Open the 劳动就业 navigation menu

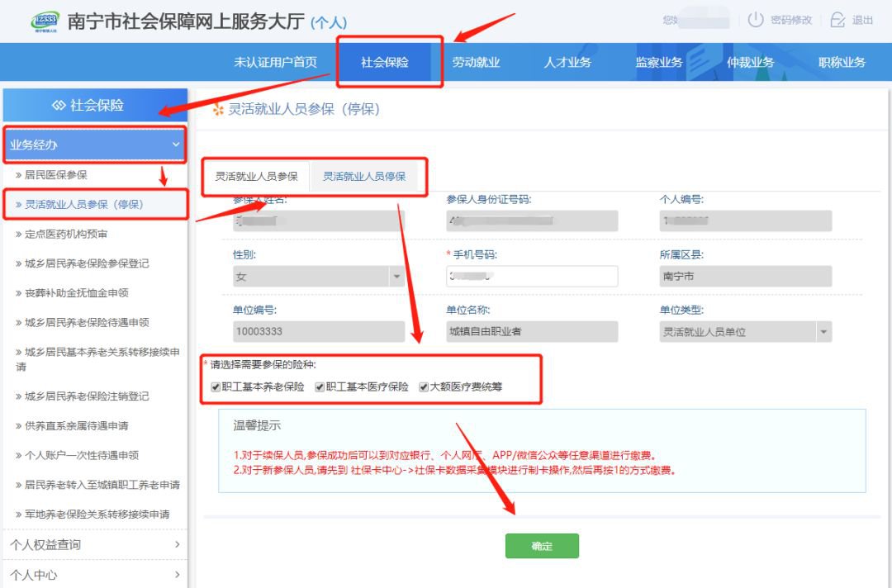pyautogui.click(x=476, y=63)
